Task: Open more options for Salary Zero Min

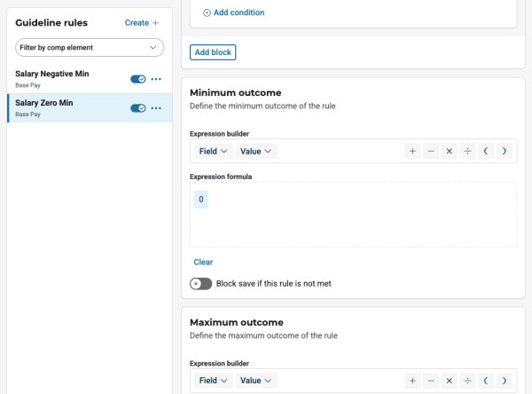Action: pyautogui.click(x=156, y=108)
